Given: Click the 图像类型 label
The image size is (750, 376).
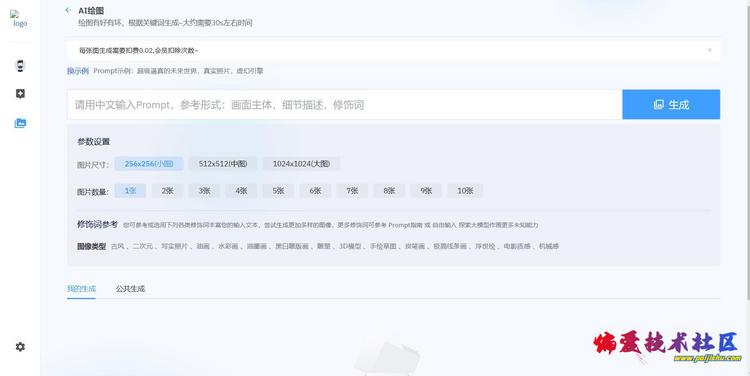Looking at the screenshot, I should pos(91,246).
